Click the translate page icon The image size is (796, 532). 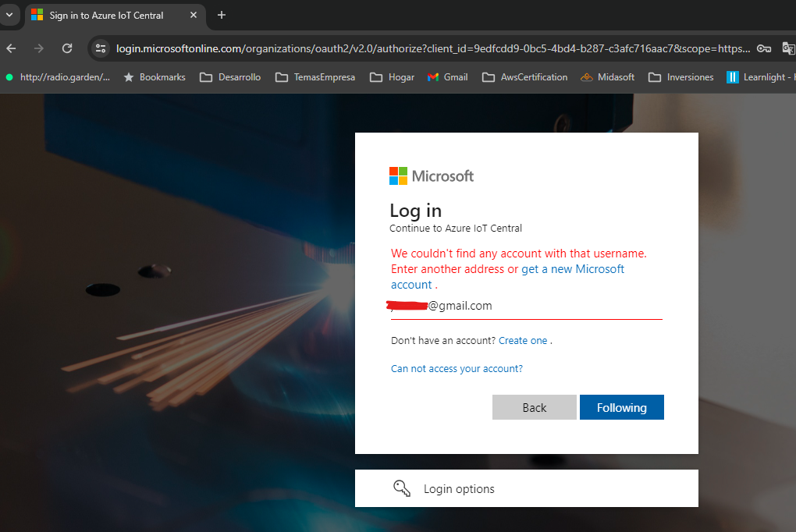(x=788, y=48)
